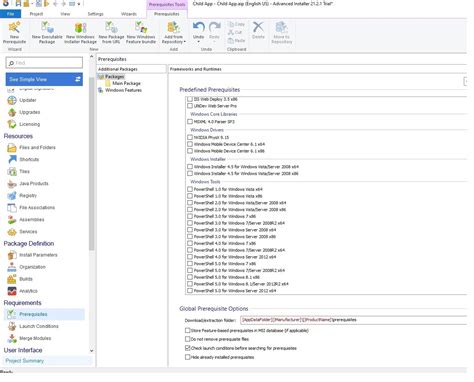Switch to the Wizards ribbon tab
474x382 pixels.
(129, 14)
